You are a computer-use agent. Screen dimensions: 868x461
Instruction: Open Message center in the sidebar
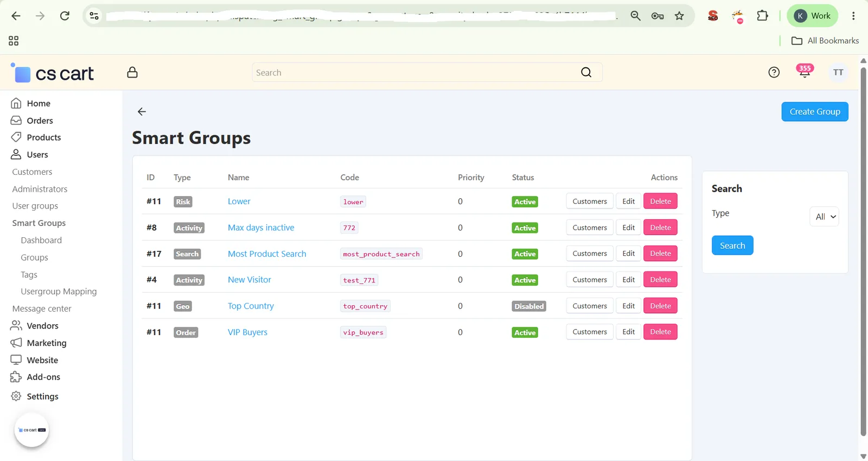[x=42, y=308]
